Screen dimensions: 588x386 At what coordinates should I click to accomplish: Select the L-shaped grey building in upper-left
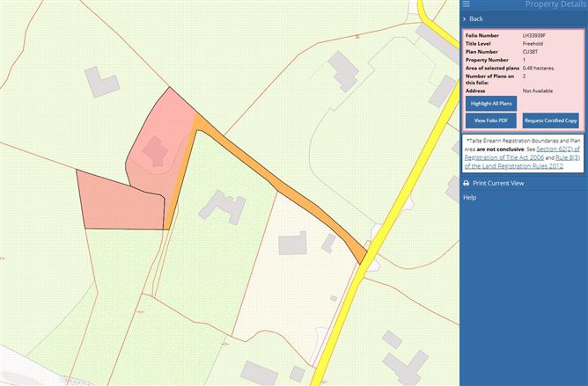pos(101,80)
